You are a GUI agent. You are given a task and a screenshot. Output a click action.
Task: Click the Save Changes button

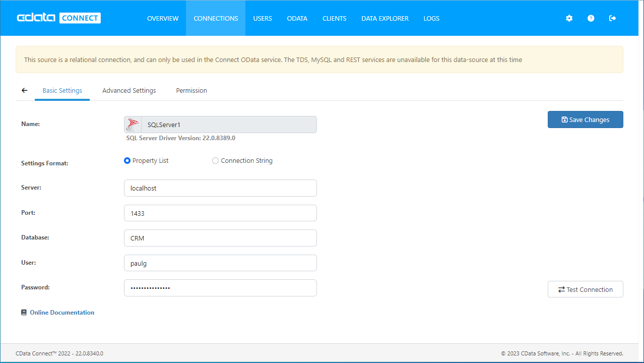(586, 119)
